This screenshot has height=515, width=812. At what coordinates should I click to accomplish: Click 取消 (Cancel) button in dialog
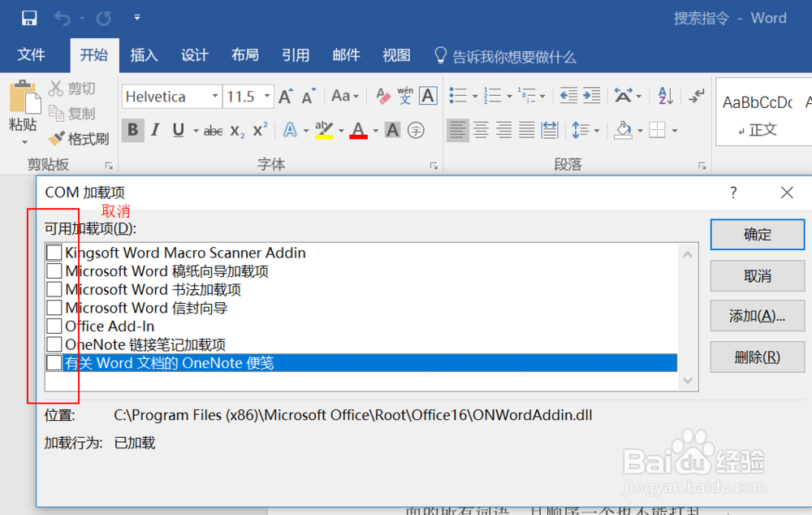[757, 275]
